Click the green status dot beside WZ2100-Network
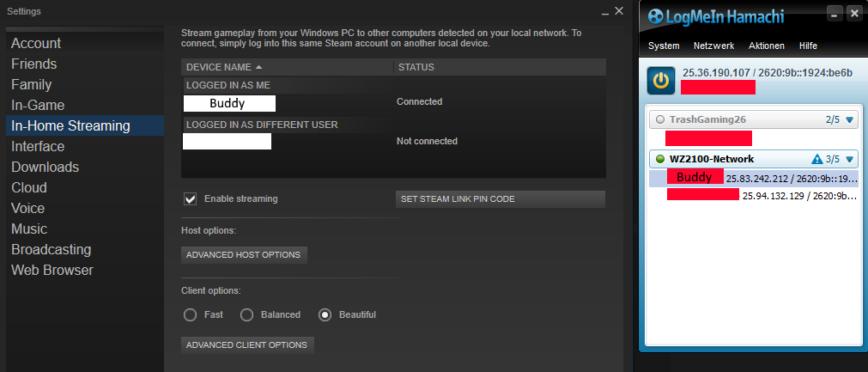This screenshot has height=372, width=868. (659, 159)
